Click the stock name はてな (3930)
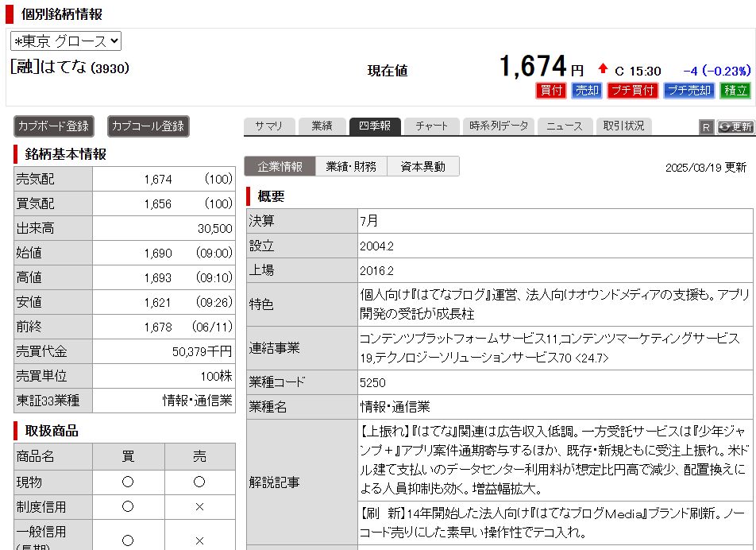The image size is (756, 550). pos(70,67)
